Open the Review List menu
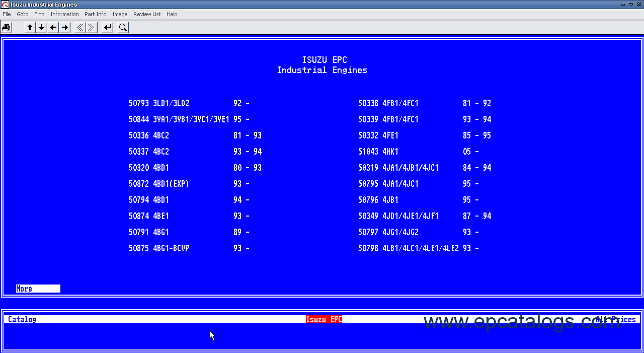Screen dimensions: 644x353 point(147,14)
